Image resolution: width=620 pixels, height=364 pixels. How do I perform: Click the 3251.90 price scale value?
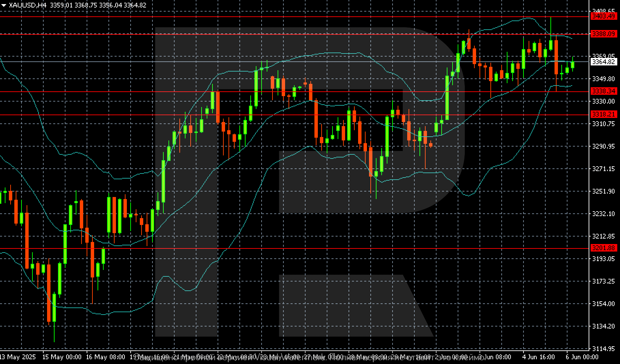(604, 191)
